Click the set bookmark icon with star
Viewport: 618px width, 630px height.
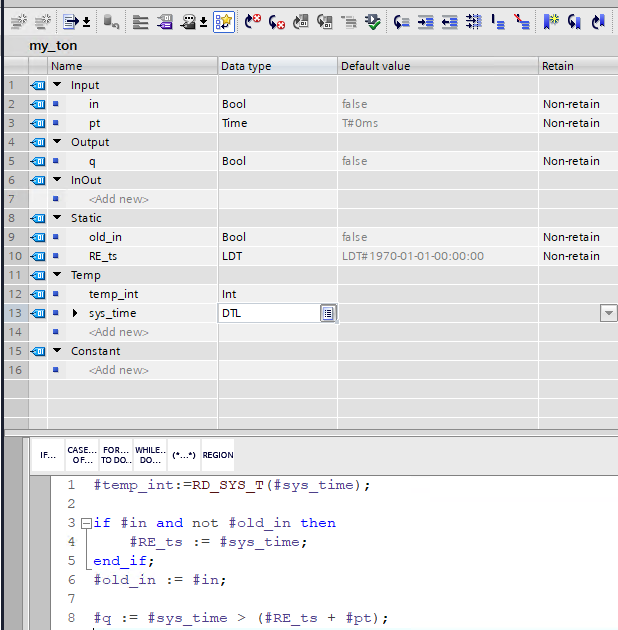(x=552, y=20)
